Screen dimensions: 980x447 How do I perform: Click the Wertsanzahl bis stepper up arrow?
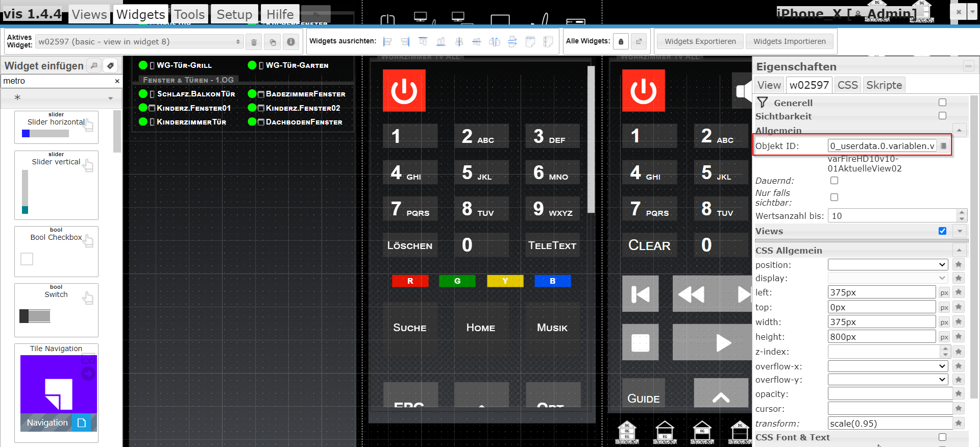point(962,213)
